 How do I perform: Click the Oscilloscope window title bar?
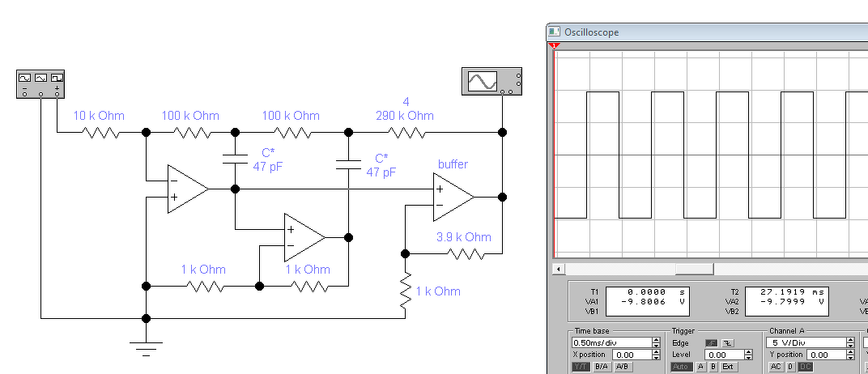[x=707, y=32]
